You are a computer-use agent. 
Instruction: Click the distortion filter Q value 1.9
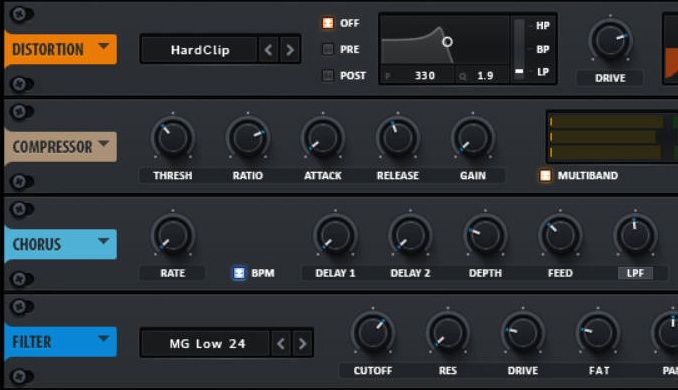tap(485, 76)
